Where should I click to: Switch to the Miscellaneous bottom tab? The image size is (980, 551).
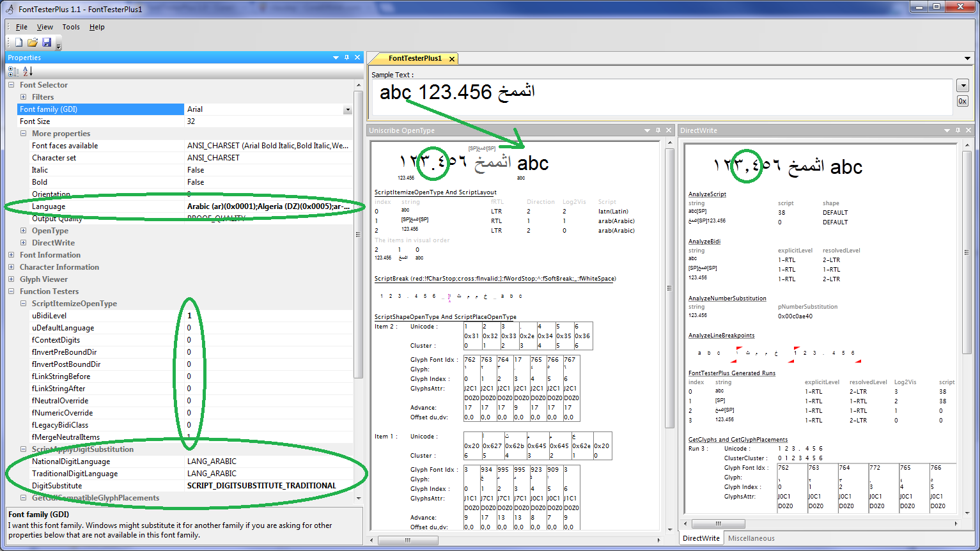pyautogui.click(x=751, y=538)
